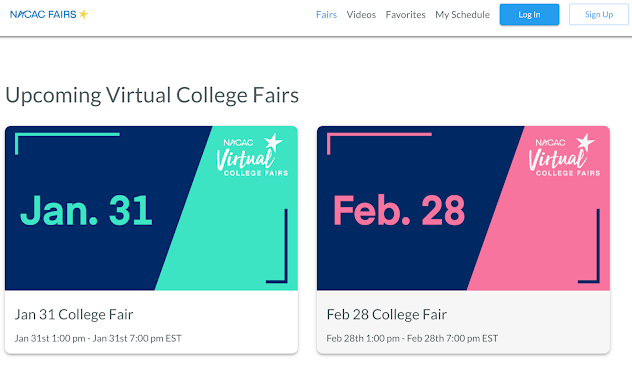632x365 pixels.
Task: Click the NACAC Fairs logo
Action: (x=49, y=15)
